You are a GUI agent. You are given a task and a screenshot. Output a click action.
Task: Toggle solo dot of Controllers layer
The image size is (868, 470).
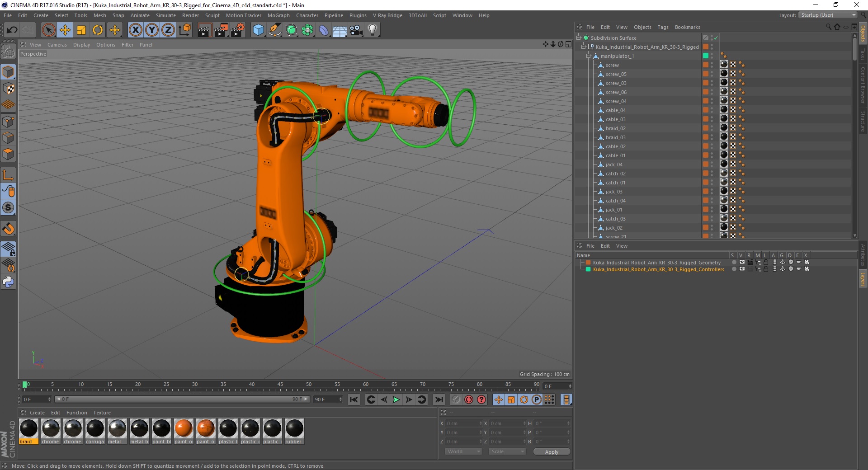click(734, 269)
